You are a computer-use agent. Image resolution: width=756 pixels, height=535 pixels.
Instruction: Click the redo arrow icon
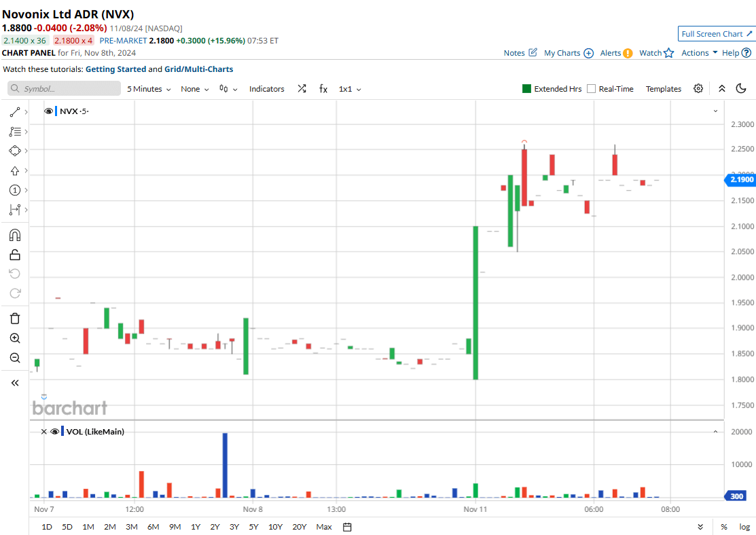coord(15,293)
